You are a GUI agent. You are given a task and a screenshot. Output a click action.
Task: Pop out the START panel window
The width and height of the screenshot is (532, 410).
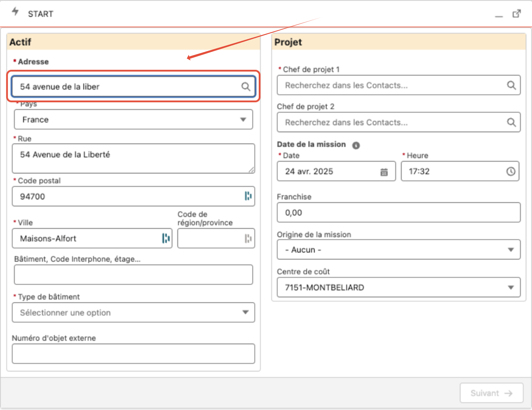point(517,14)
